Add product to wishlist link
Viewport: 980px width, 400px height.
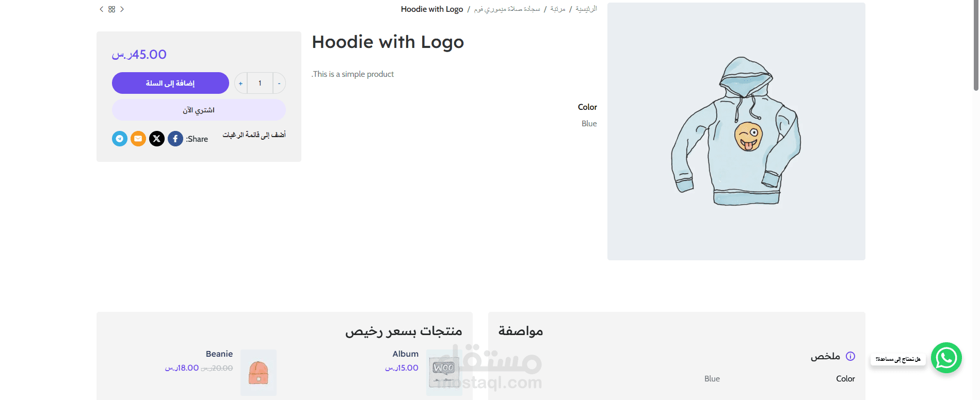pos(254,135)
